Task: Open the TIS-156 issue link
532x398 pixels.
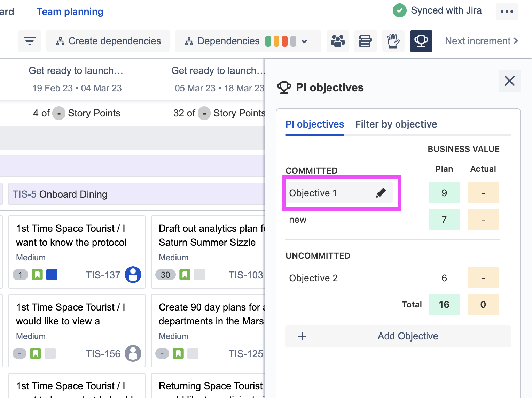Action: (x=103, y=354)
